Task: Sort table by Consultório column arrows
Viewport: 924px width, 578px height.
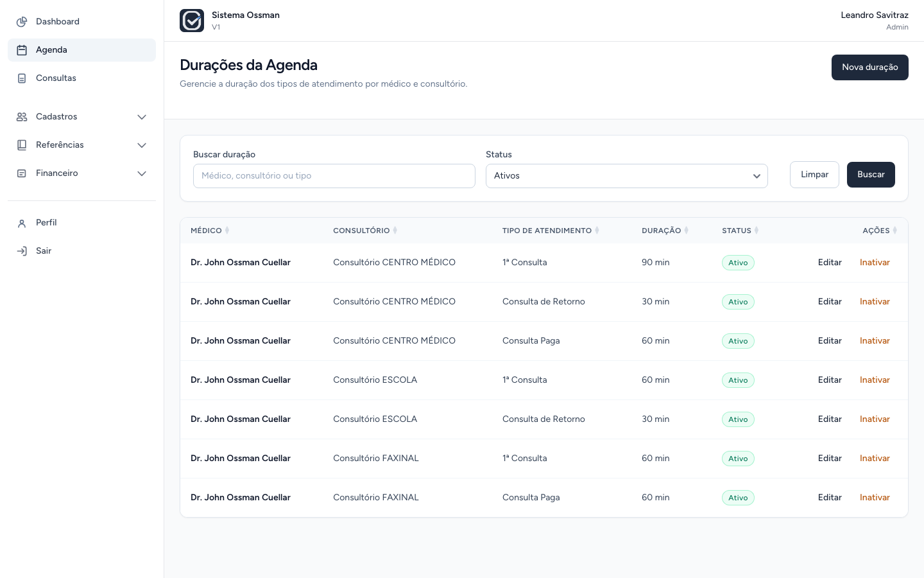Action: tap(395, 231)
